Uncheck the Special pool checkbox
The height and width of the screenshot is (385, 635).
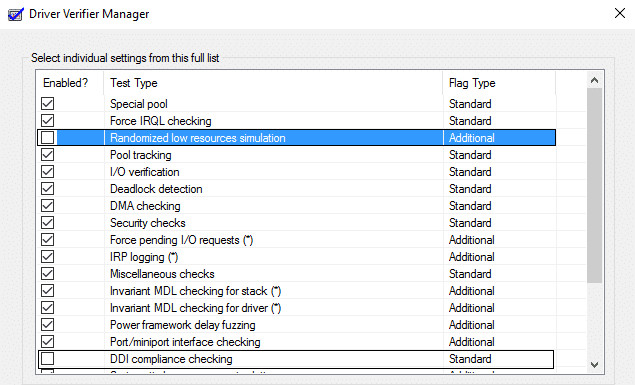(x=47, y=104)
